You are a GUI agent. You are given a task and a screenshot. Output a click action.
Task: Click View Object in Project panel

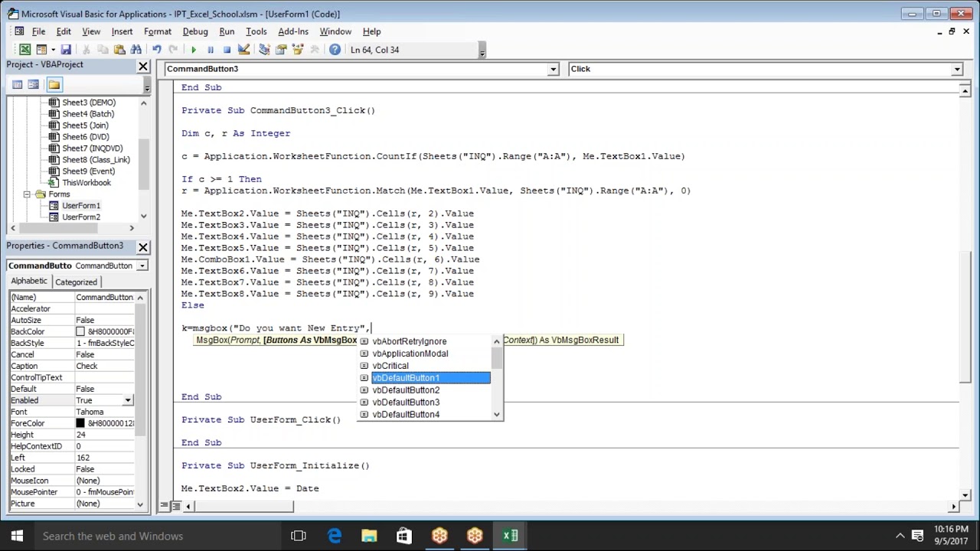34,85
